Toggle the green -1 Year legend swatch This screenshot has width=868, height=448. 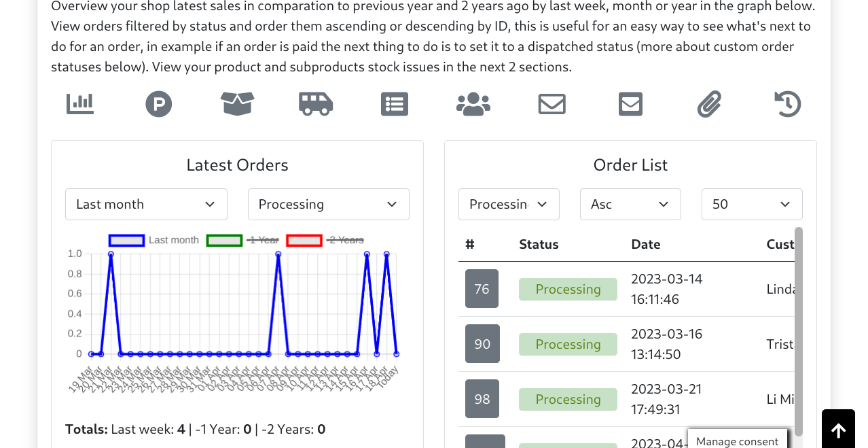pyautogui.click(x=224, y=240)
